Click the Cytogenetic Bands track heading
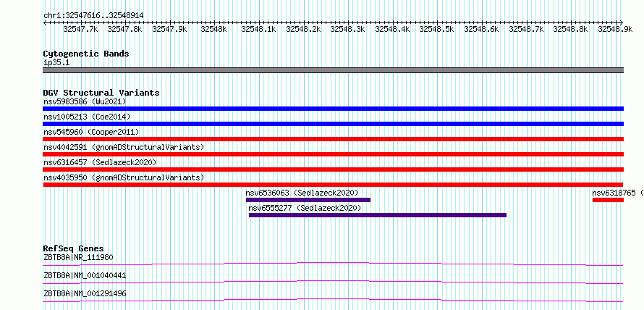The image size is (644, 310). click(86, 54)
